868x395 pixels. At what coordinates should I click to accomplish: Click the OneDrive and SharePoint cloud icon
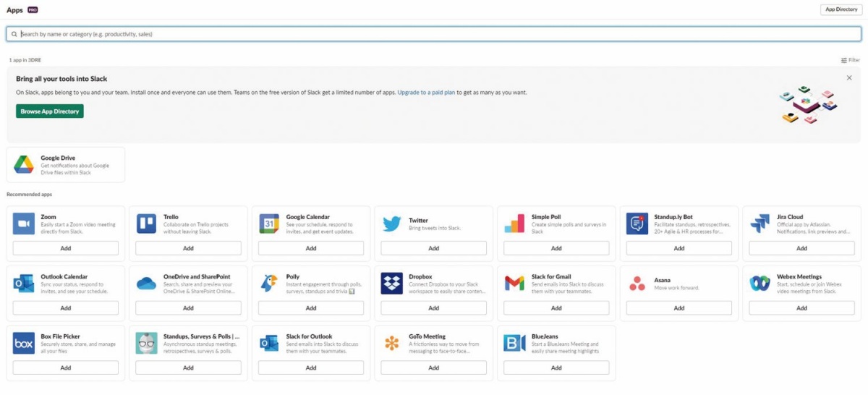[x=147, y=284]
